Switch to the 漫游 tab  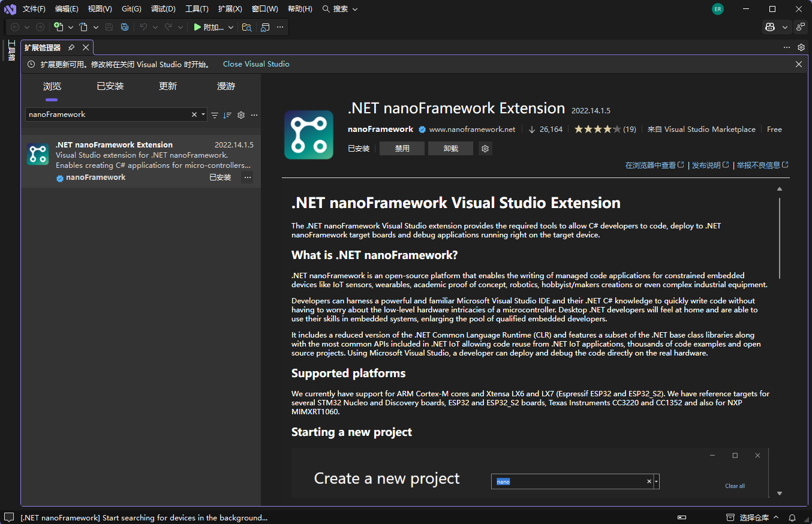point(226,86)
